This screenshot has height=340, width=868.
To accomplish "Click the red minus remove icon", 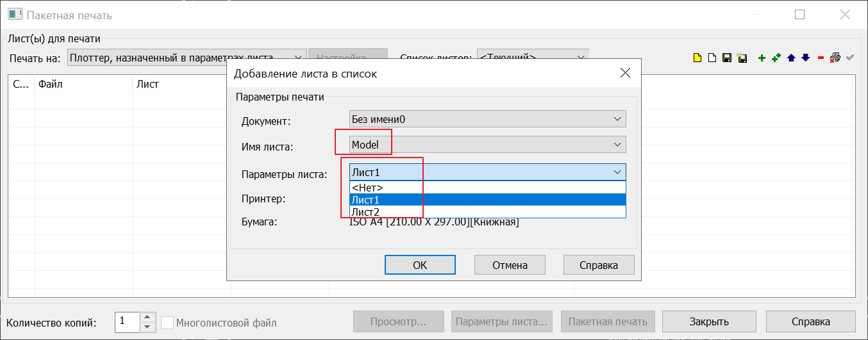I will (x=821, y=58).
